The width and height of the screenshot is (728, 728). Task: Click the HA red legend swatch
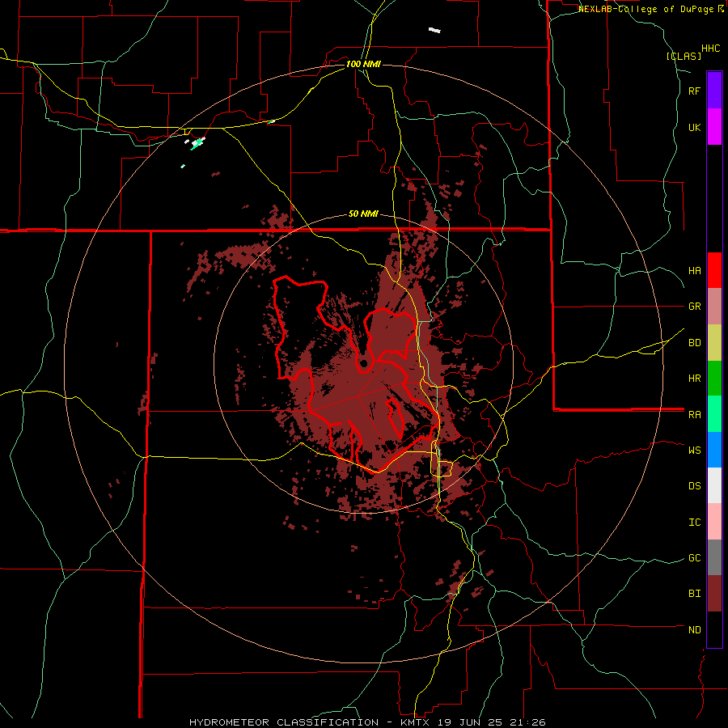[714, 270]
